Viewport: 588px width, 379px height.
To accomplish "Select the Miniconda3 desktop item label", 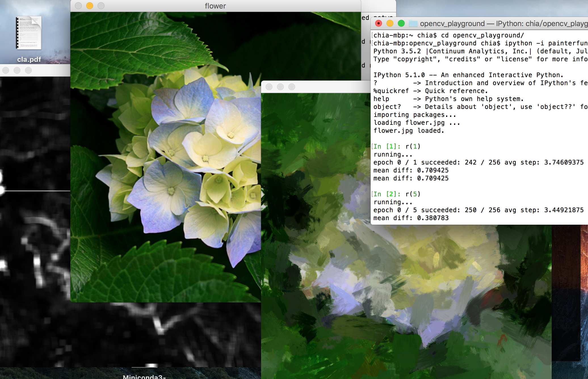I will point(144,376).
